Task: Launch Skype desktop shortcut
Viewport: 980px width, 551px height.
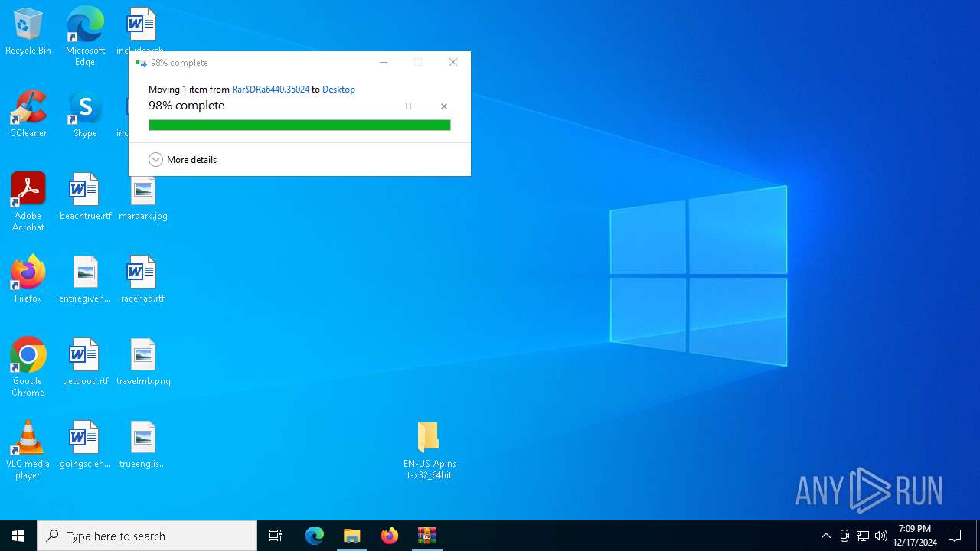Action: pyautogui.click(x=85, y=114)
